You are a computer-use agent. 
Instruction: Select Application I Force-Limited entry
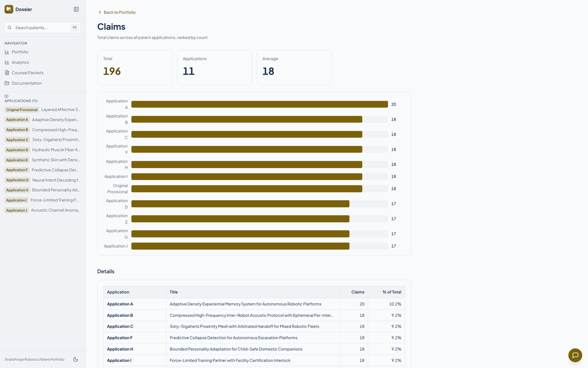coord(43,200)
